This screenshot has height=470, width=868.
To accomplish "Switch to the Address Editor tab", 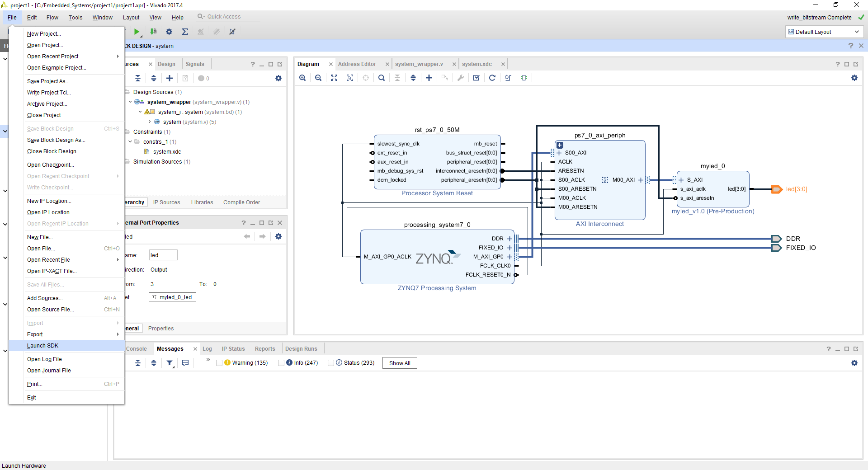I will (x=357, y=64).
